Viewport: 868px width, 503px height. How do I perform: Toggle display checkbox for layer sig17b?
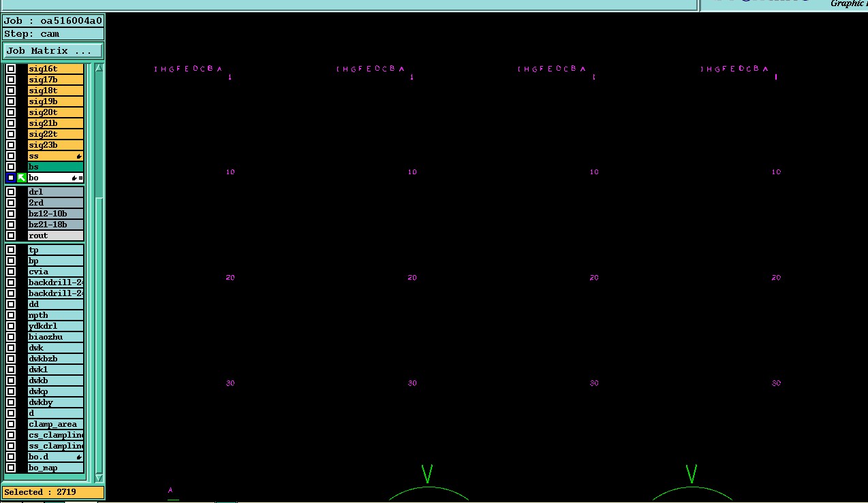[x=11, y=80]
